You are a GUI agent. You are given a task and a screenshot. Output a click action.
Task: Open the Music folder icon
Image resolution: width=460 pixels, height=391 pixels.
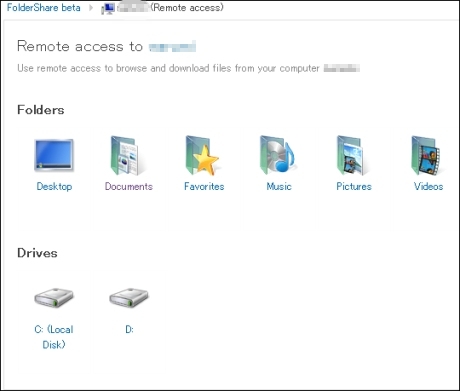tap(278, 155)
